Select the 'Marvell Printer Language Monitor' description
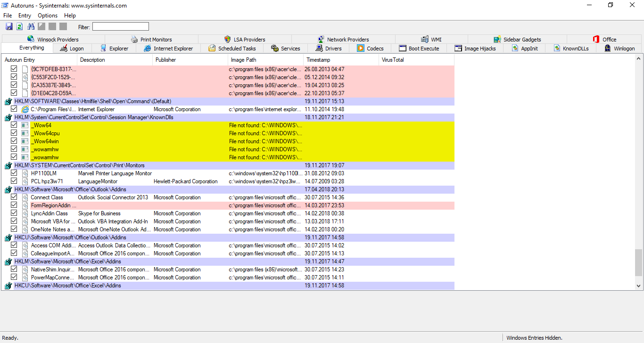The width and height of the screenshot is (644, 343). tap(115, 173)
